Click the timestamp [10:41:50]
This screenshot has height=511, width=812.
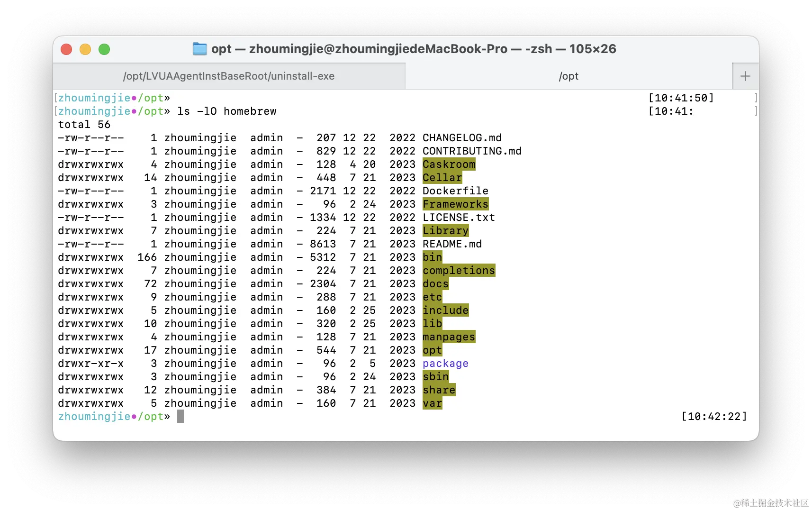681,98
